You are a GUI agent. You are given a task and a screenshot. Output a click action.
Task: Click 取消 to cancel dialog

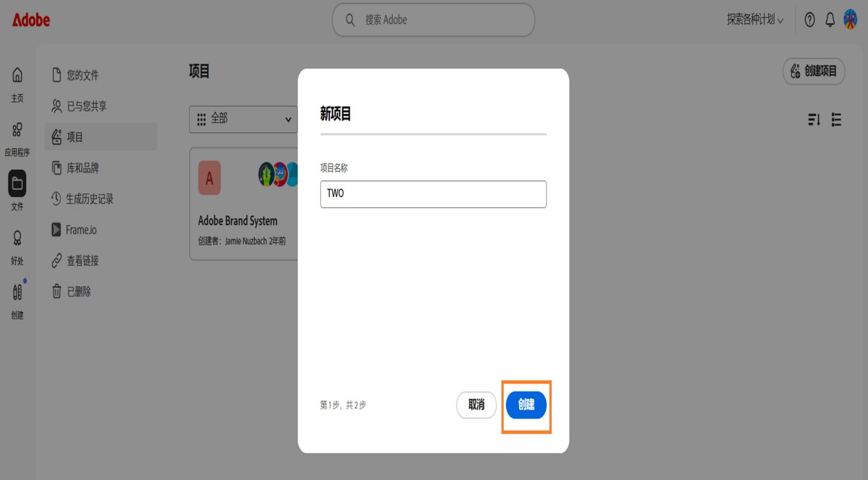[x=476, y=404]
